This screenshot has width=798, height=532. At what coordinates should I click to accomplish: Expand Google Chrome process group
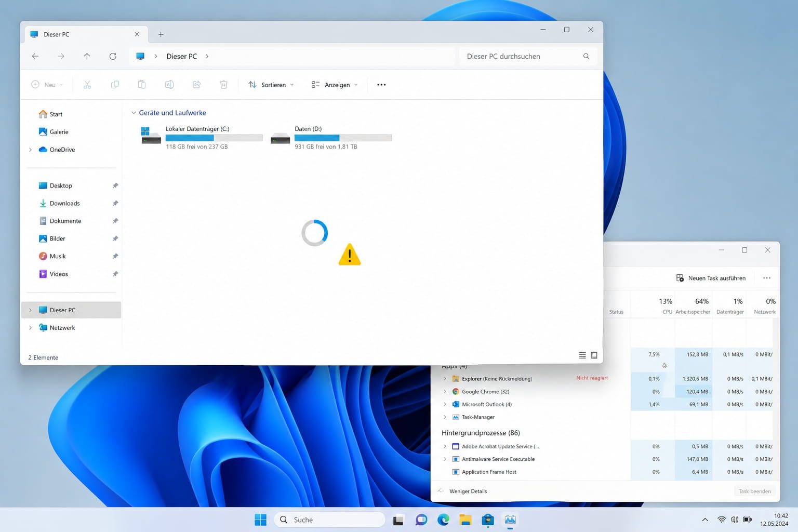(x=445, y=392)
